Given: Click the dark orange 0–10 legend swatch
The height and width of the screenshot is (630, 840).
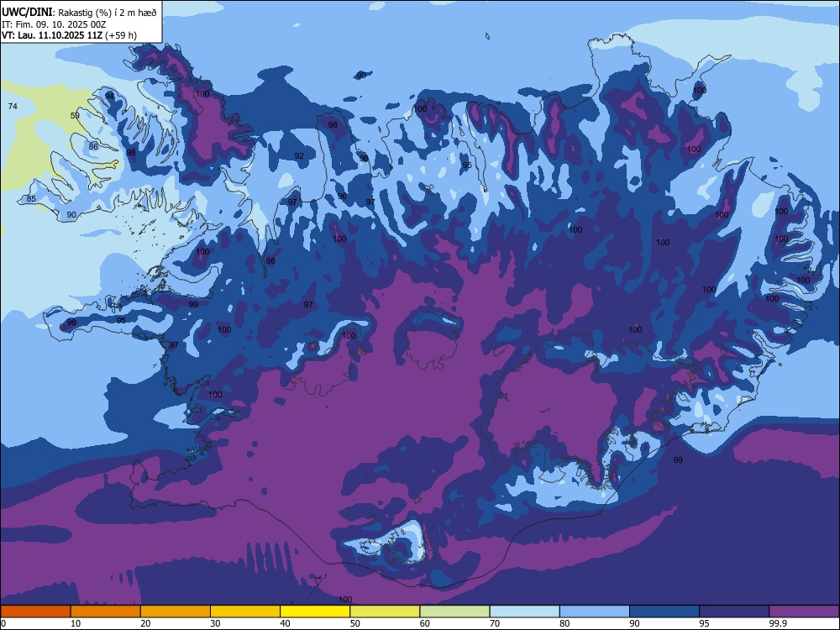Looking at the screenshot, I should (35, 612).
